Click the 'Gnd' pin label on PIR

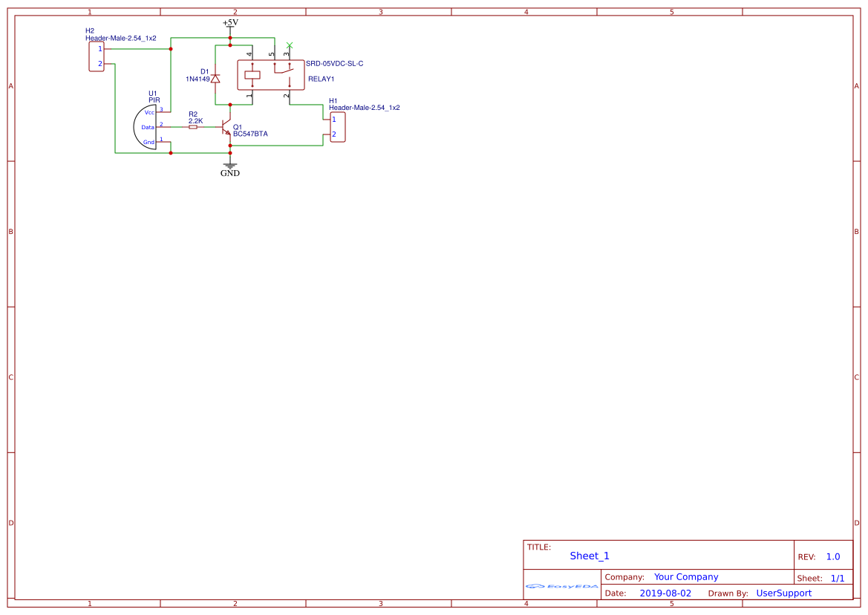149,143
